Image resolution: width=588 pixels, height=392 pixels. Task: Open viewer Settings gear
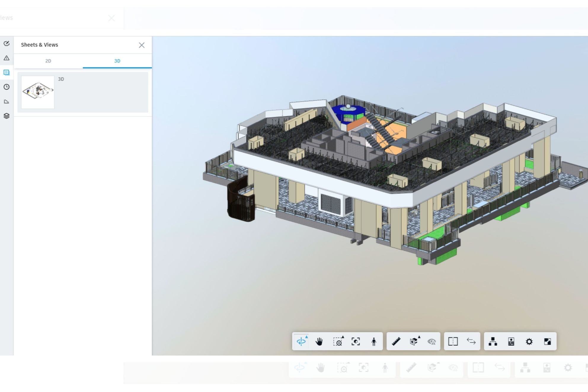tap(529, 342)
